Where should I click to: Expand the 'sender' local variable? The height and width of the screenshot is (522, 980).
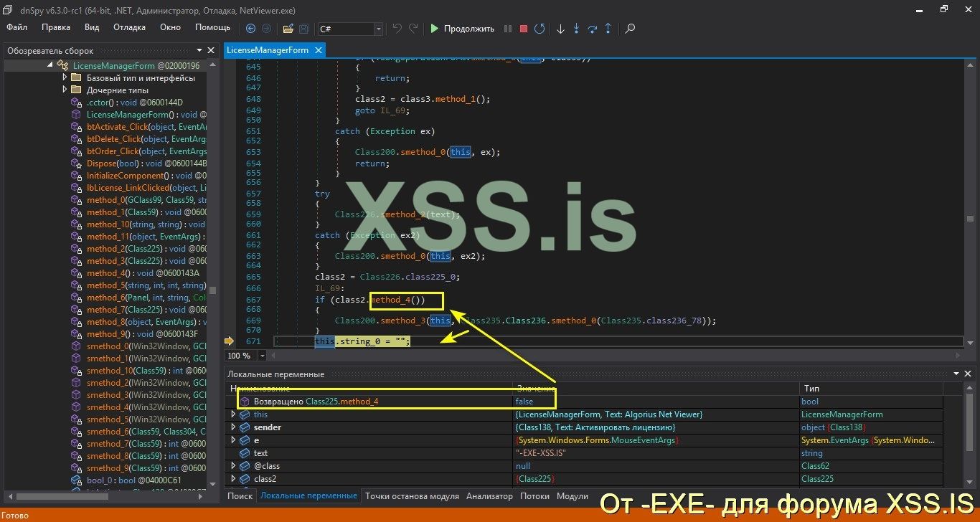coord(233,427)
